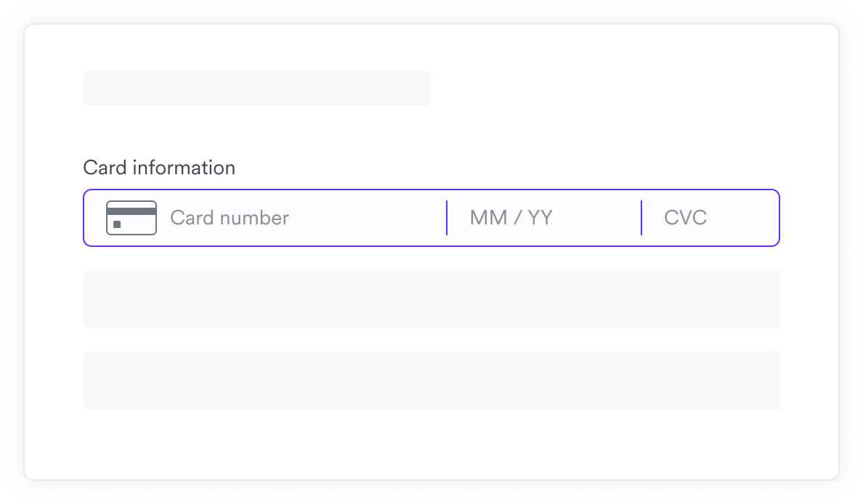The height and width of the screenshot is (504, 863).
Task: Click the divider between MM / YY and CVC
Action: pyautogui.click(x=641, y=218)
